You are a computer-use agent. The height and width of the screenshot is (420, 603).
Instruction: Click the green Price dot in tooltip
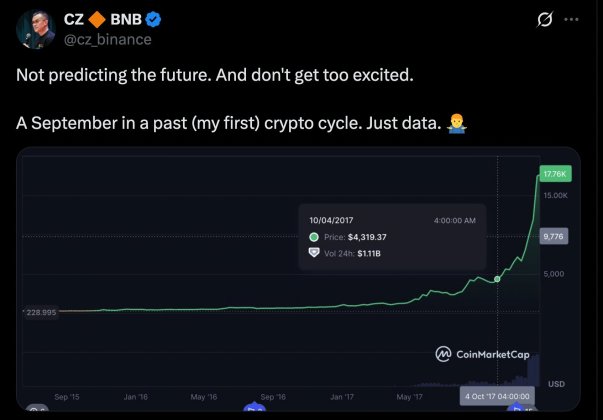click(315, 236)
